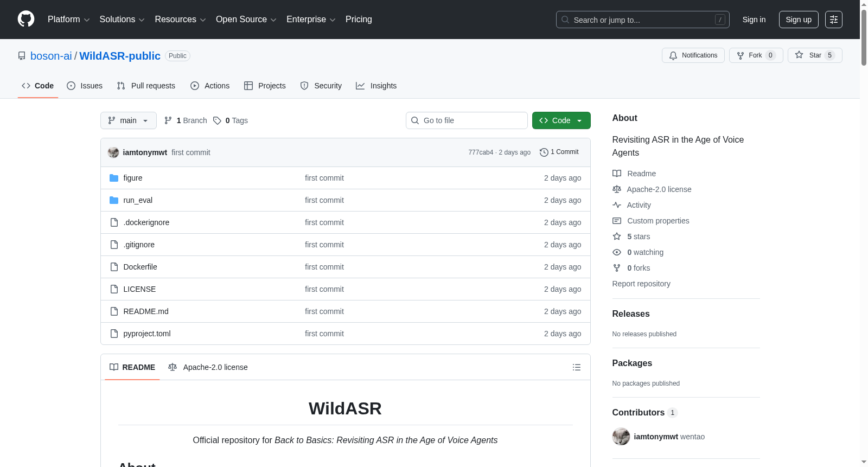Star the repository with the Star button
Screen dimensions: 868x467
[x=815, y=55]
